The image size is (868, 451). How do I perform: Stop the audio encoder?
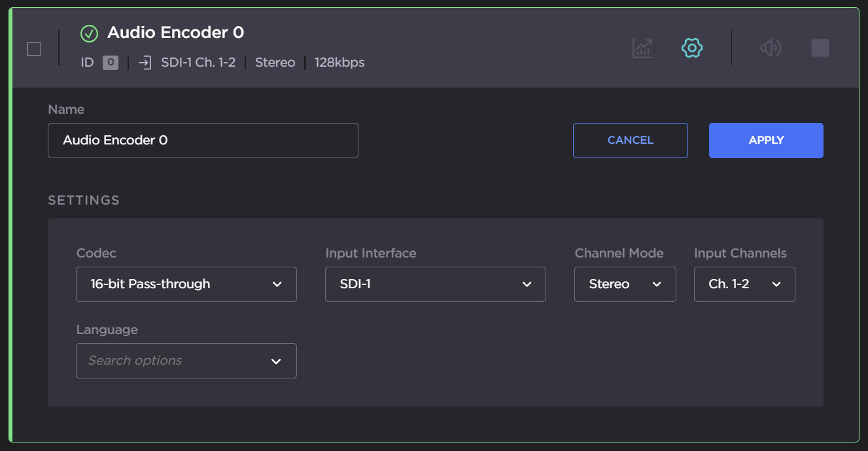tap(820, 48)
